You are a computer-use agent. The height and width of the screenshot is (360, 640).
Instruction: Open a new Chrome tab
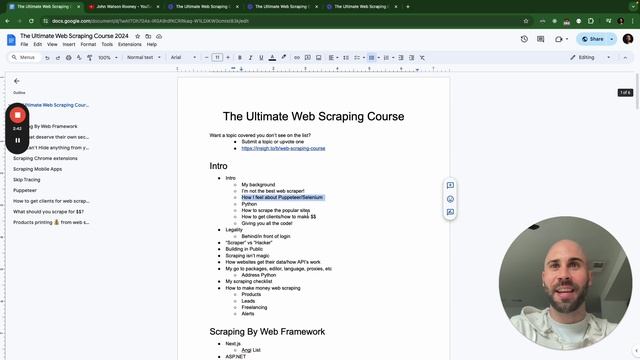point(408,7)
